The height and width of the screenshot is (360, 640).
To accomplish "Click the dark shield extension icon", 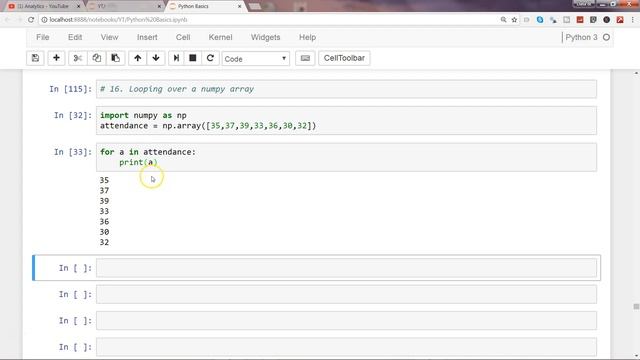I will point(593,20).
